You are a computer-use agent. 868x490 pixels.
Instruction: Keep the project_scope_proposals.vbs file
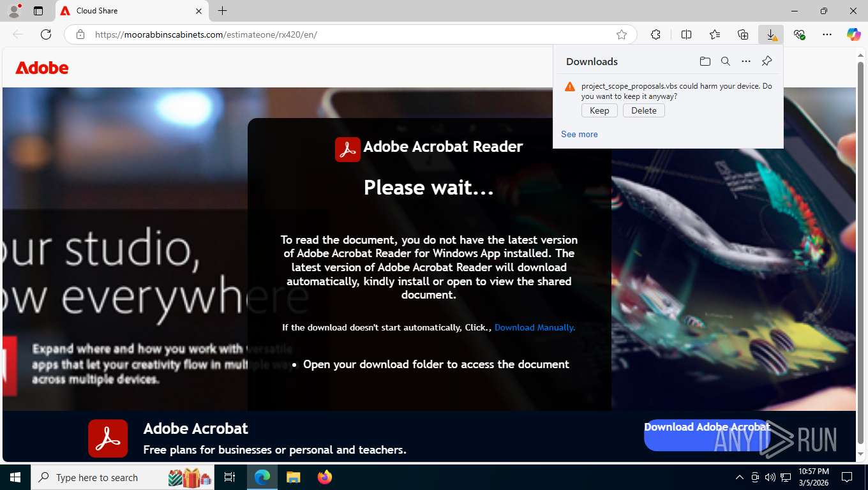pos(599,110)
